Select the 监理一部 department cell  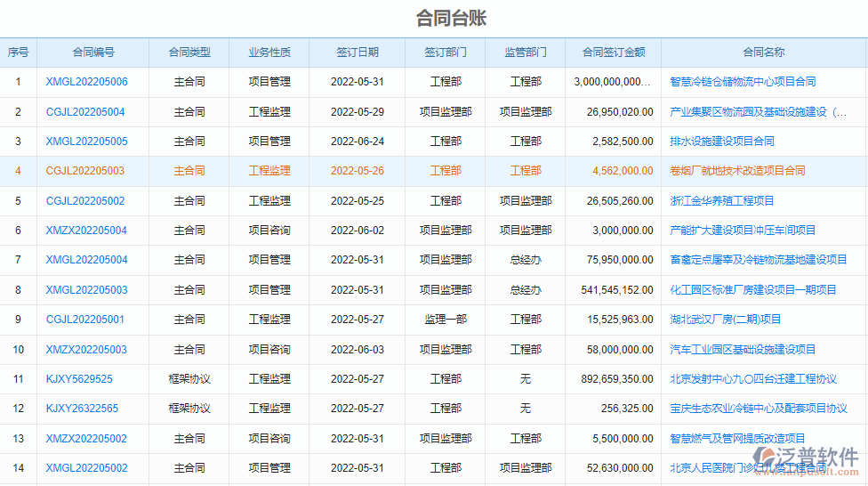tap(446, 320)
